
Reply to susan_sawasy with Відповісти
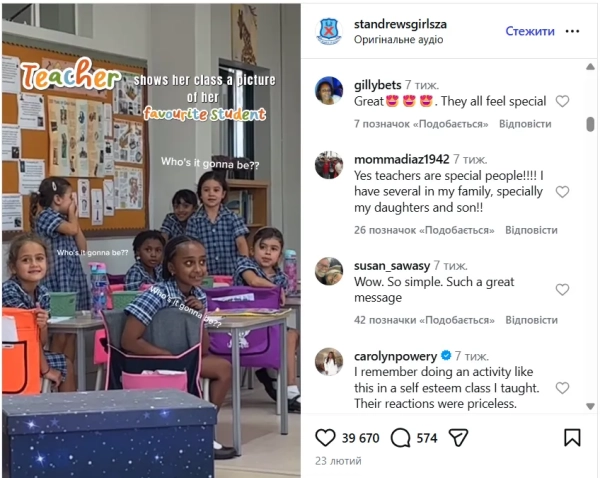531,320
